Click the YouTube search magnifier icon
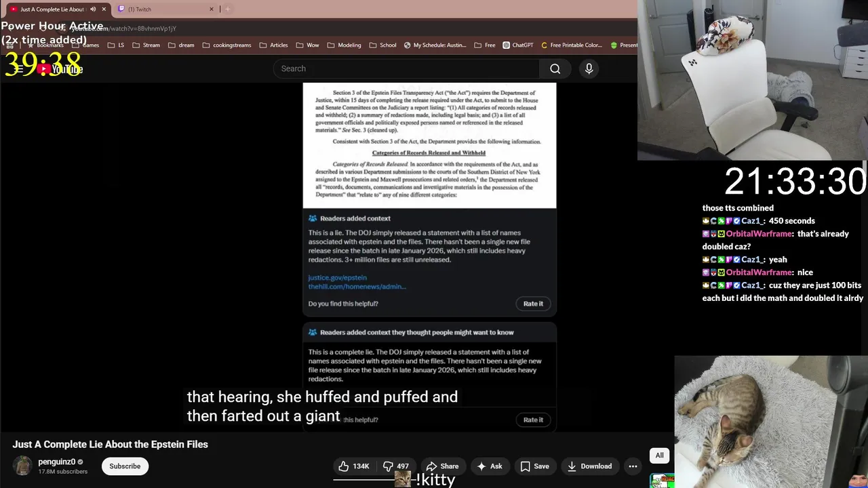This screenshot has width=868, height=488. [x=555, y=68]
